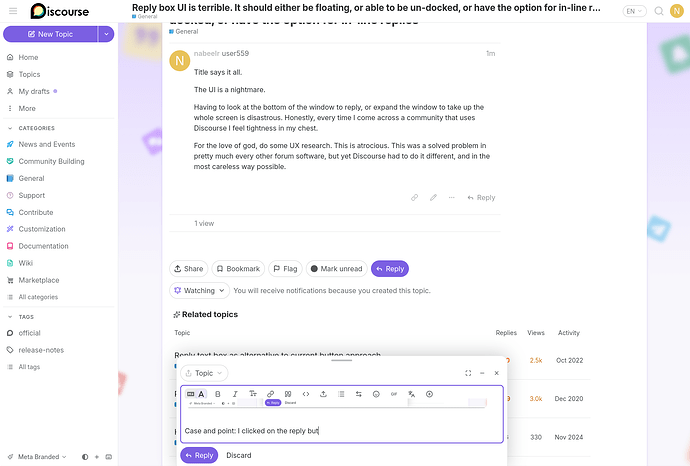Reply to nabeelr's post via Reply link
This screenshot has height=466, width=690.
[x=481, y=198]
